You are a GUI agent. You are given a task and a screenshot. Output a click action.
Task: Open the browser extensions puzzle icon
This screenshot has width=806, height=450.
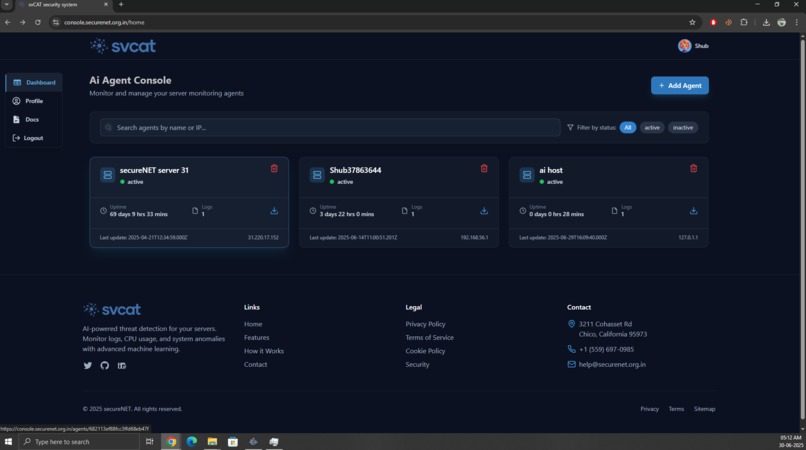pos(744,22)
